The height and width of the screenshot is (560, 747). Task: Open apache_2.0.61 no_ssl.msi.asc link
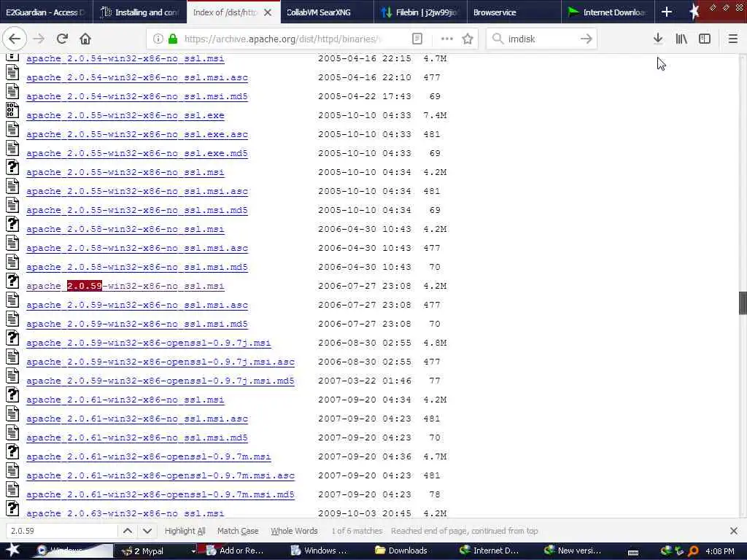pyautogui.click(x=137, y=419)
